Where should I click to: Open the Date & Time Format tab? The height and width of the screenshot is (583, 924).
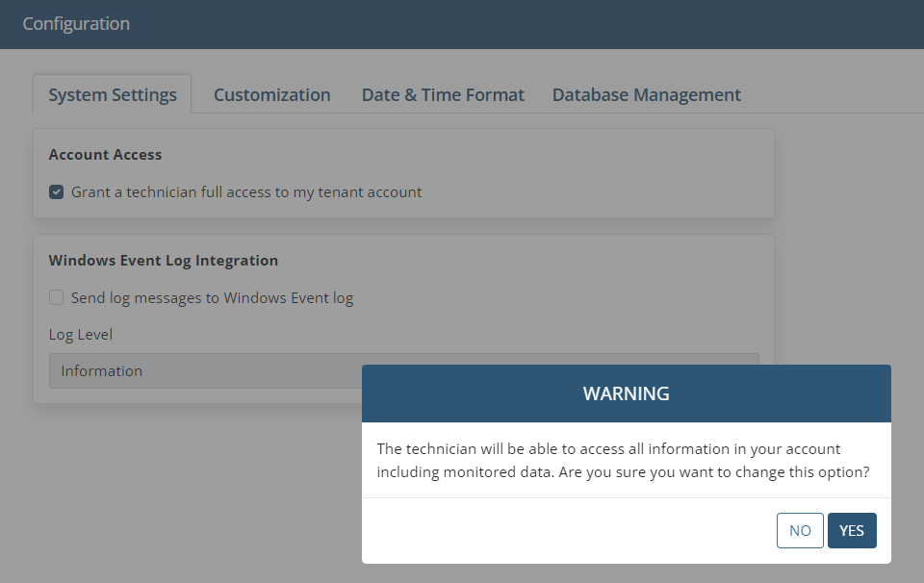click(443, 95)
